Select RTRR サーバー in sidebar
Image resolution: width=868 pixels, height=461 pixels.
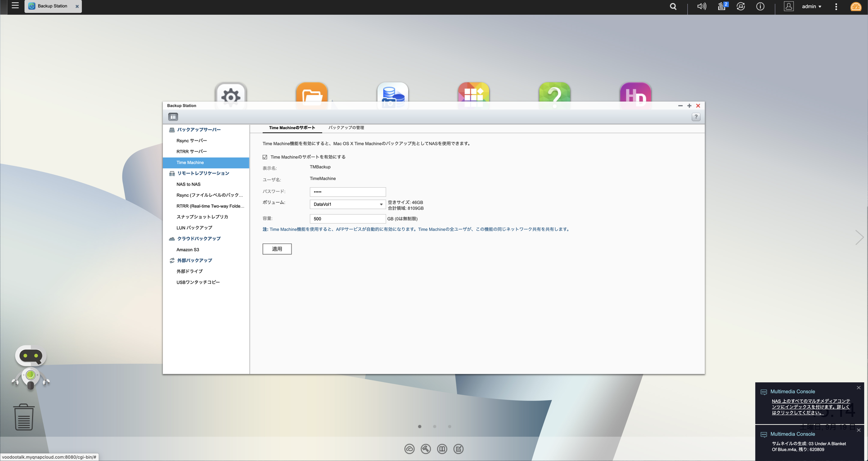192,152
